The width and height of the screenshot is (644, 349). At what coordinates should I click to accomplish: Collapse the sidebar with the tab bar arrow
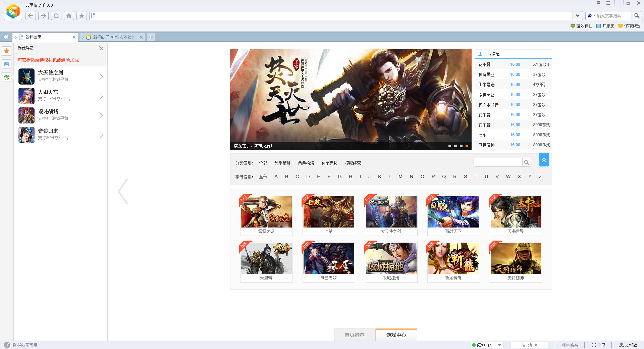coord(6,37)
